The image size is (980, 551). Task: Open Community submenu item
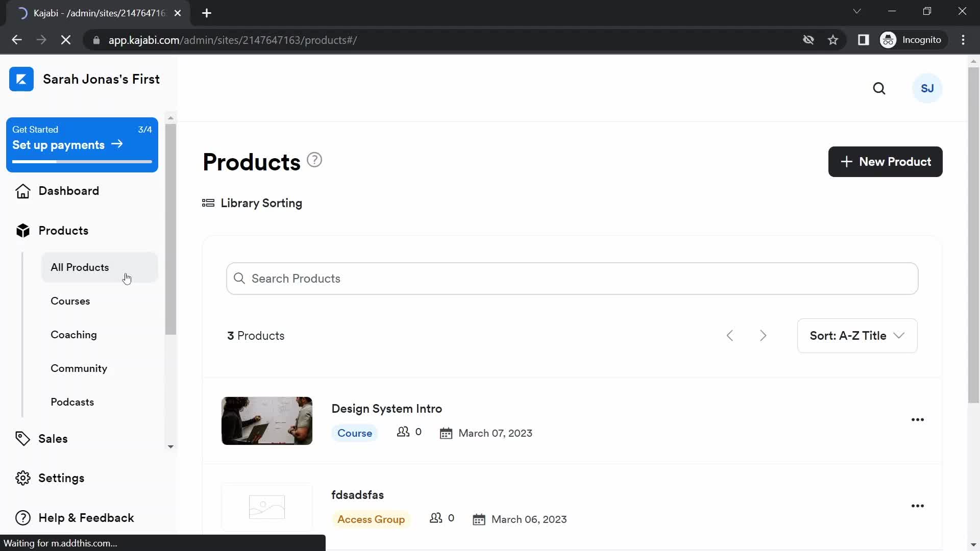[79, 368]
